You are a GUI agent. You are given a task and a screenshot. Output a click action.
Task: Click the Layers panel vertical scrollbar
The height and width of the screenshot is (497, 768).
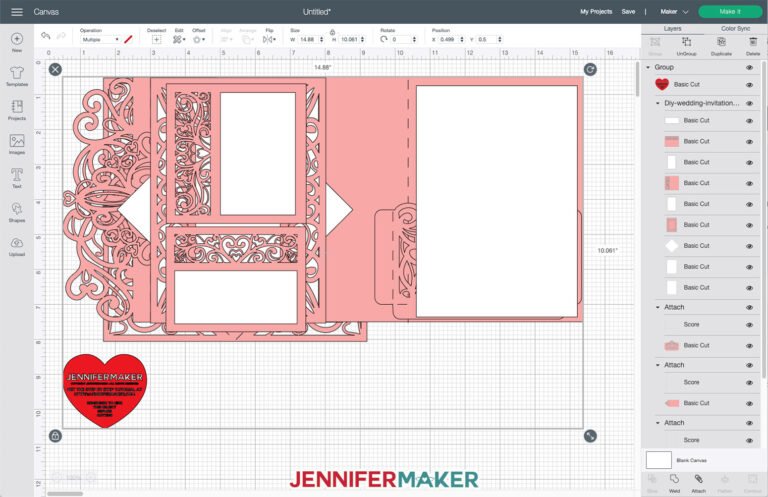[763, 218]
